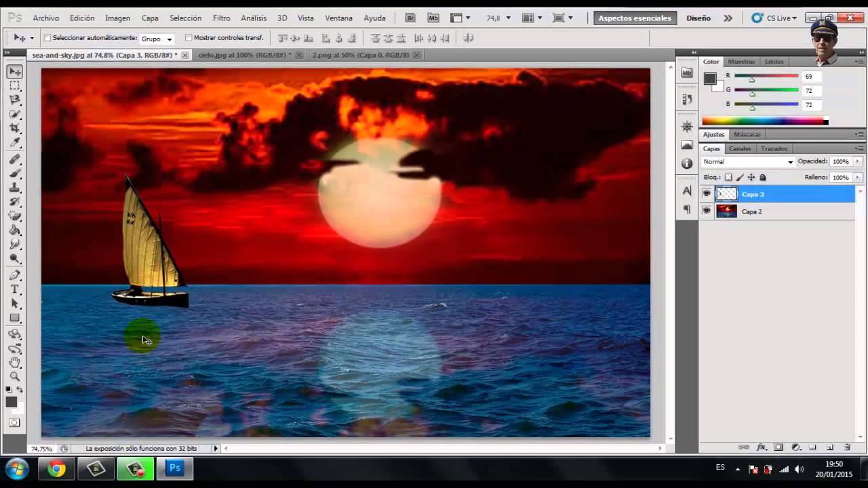The height and width of the screenshot is (488, 868).
Task: Select the Crop tool
Action: 15,128
